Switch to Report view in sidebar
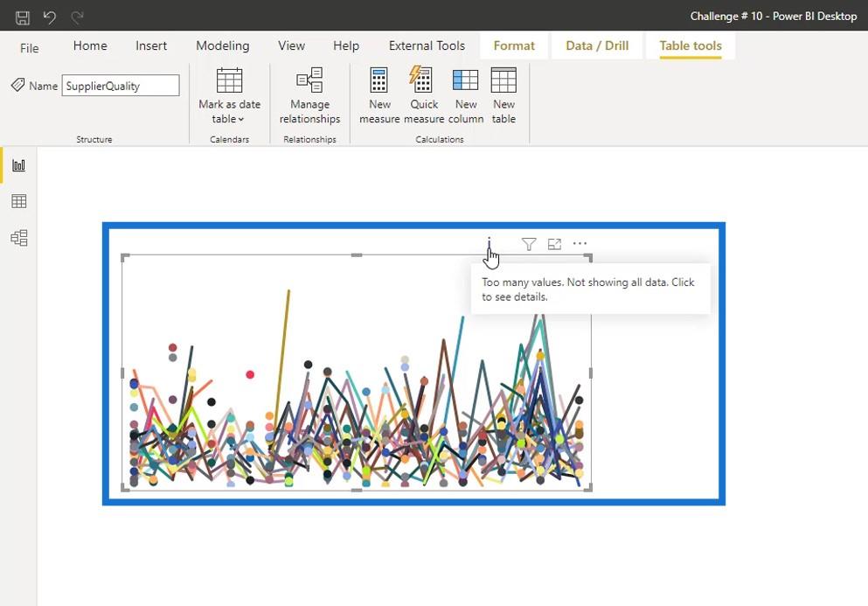The height and width of the screenshot is (606, 868). pyautogui.click(x=19, y=165)
